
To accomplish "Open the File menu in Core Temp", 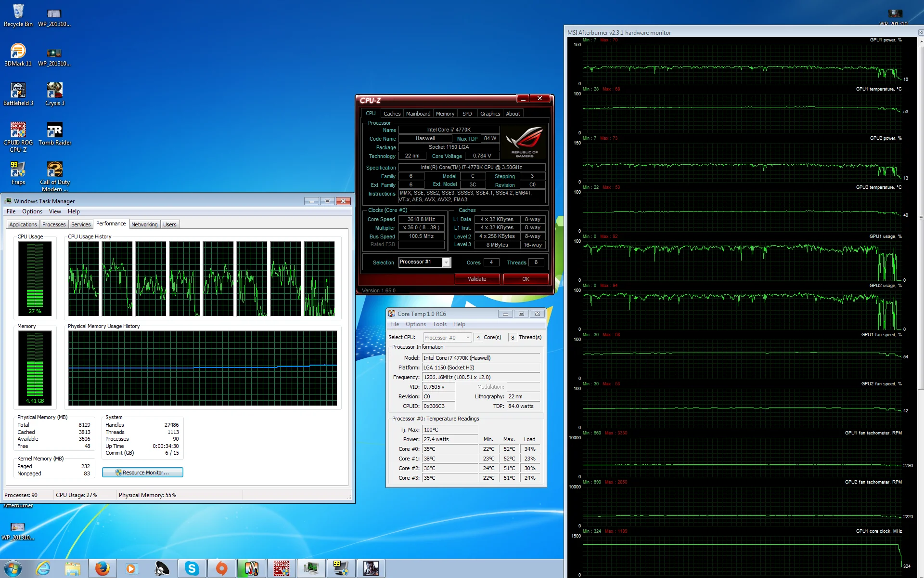I will (395, 324).
